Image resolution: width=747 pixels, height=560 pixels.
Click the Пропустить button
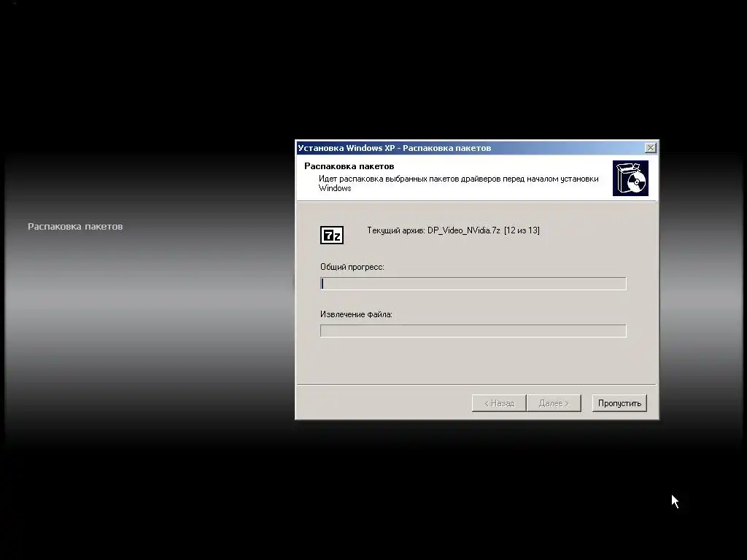pos(619,403)
